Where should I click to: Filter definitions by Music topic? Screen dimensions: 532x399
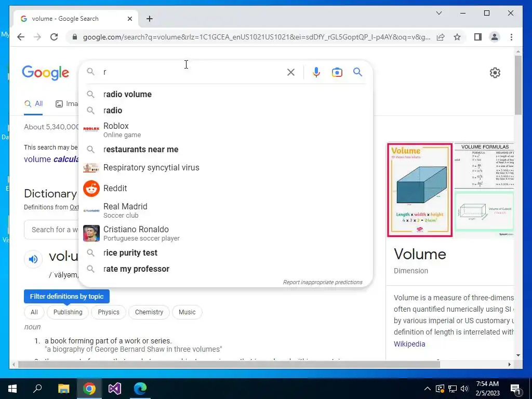coord(187,312)
